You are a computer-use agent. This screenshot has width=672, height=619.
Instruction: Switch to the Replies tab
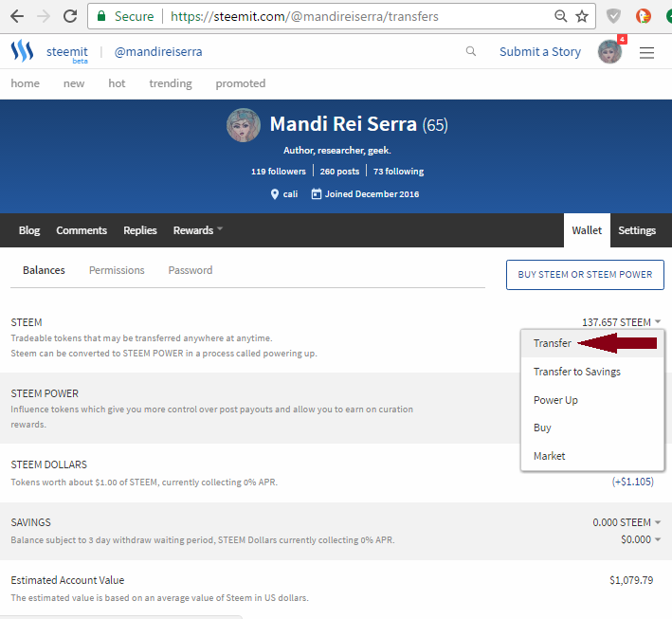[x=140, y=230]
